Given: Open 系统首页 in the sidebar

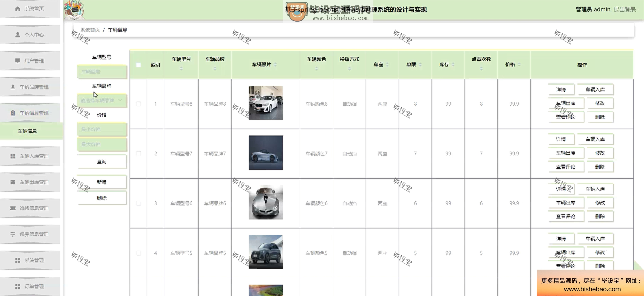Looking at the screenshot, I should click(x=30, y=9).
